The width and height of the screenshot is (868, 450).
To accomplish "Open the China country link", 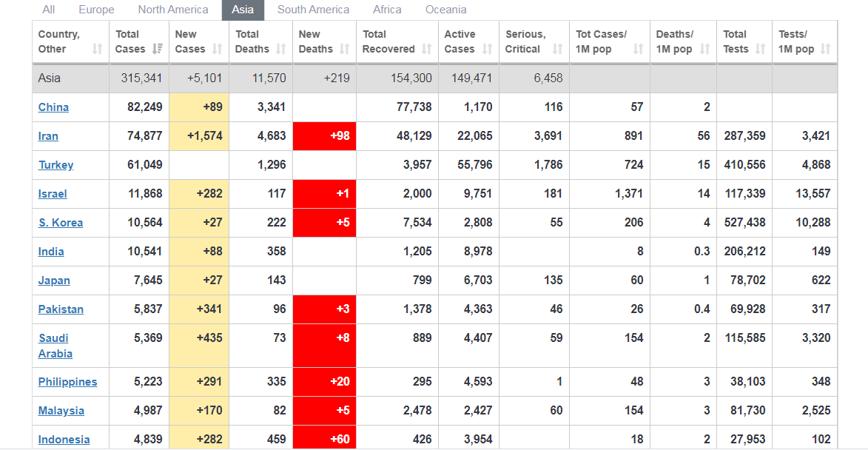I will tap(54, 107).
